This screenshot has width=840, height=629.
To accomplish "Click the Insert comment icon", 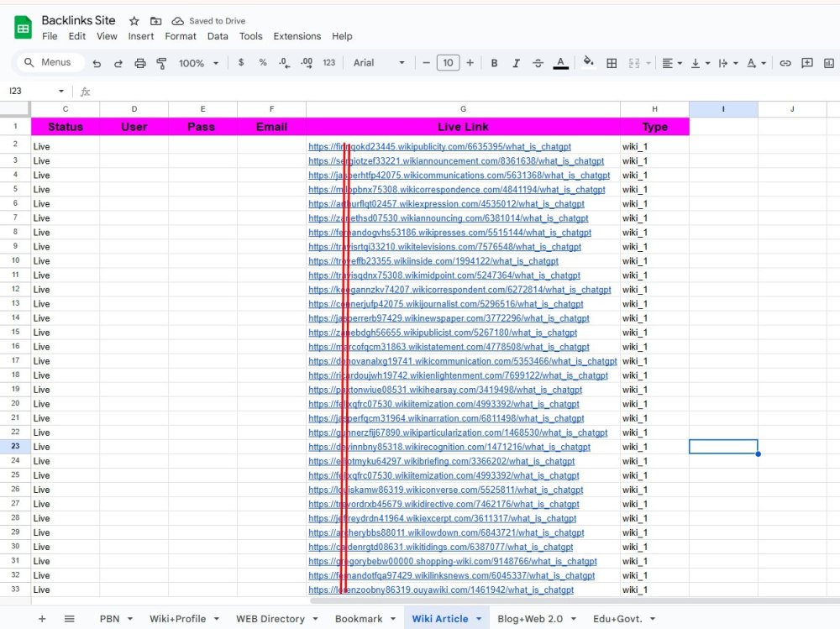I will coord(806,63).
